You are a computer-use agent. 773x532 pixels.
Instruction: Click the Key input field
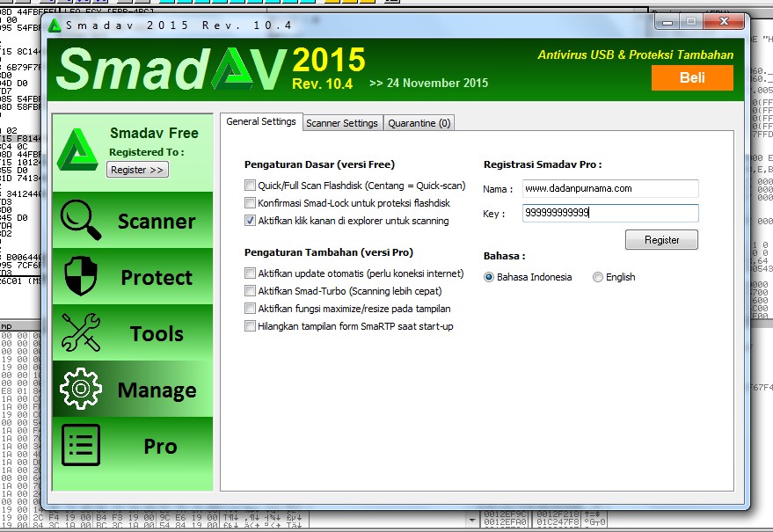click(x=610, y=213)
